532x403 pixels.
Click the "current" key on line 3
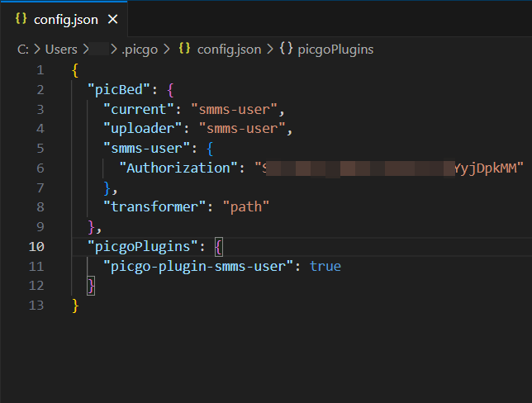(x=139, y=110)
